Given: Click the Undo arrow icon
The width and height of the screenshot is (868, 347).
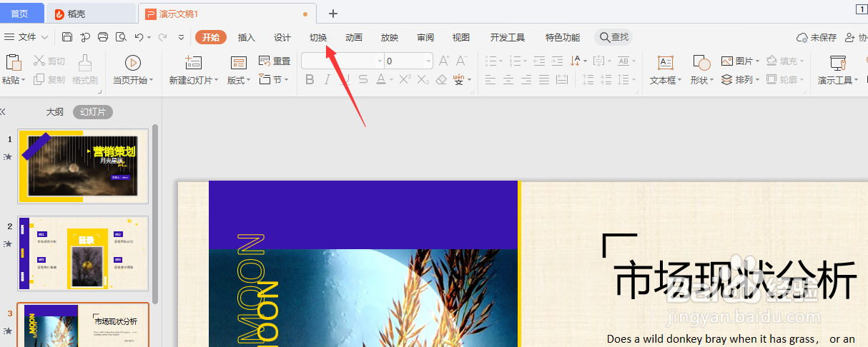Looking at the screenshot, I should click(139, 37).
